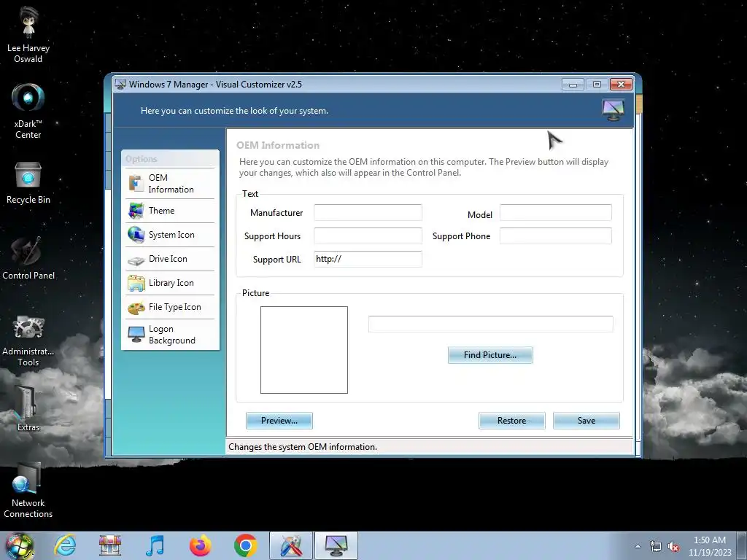The image size is (747, 560).
Task: Click the empty picture preview box
Action: click(x=304, y=350)
